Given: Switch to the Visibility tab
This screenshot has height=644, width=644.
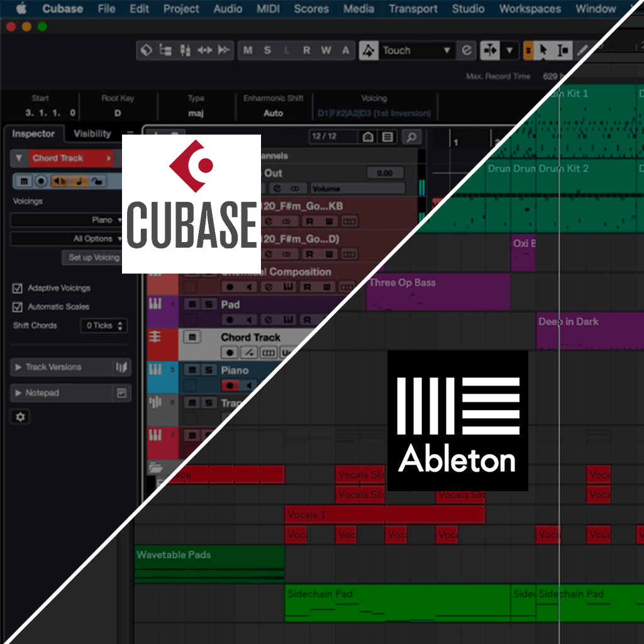Looking at the screenshot, I should point(92,133).
